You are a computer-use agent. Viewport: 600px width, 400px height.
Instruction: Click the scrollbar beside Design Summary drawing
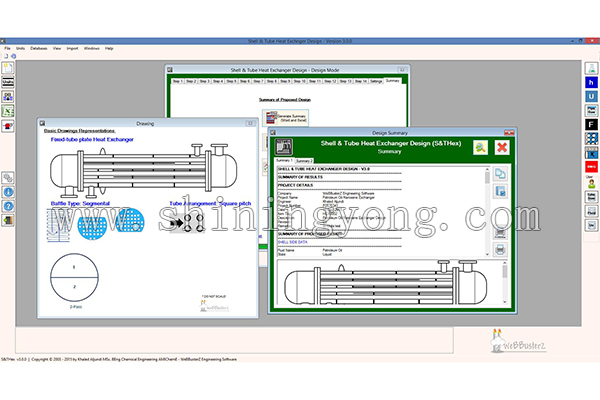[x=505, y=282]
